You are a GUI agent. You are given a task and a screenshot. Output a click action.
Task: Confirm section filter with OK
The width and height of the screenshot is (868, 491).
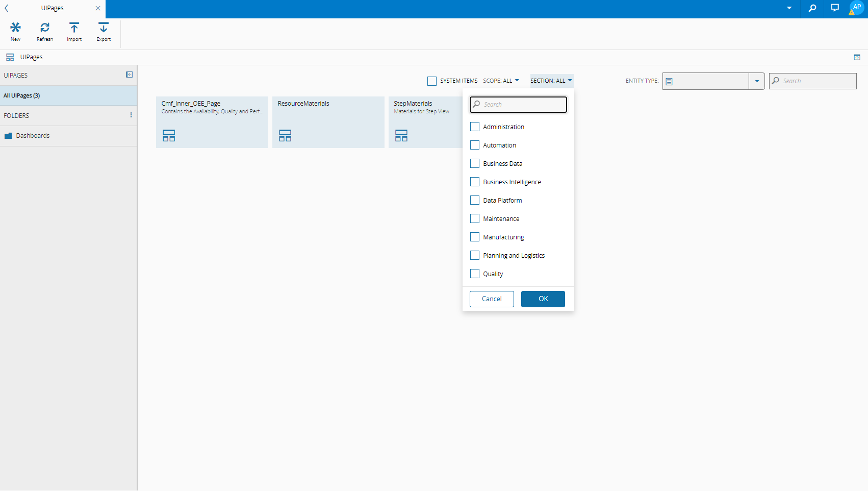(543, 299)
